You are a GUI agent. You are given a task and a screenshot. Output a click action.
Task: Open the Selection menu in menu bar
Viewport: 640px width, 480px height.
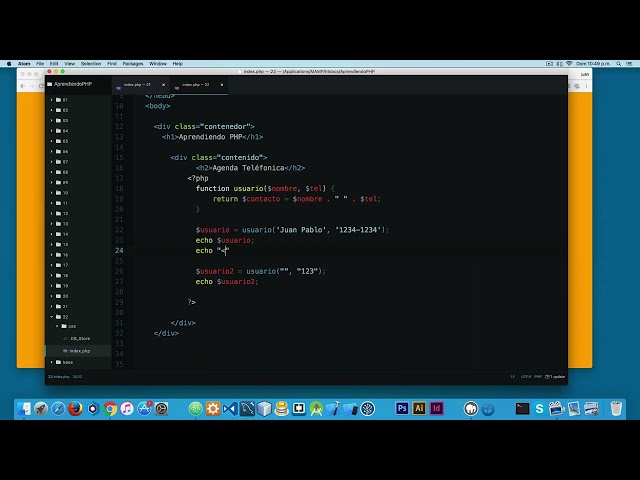tap(90, 63)
